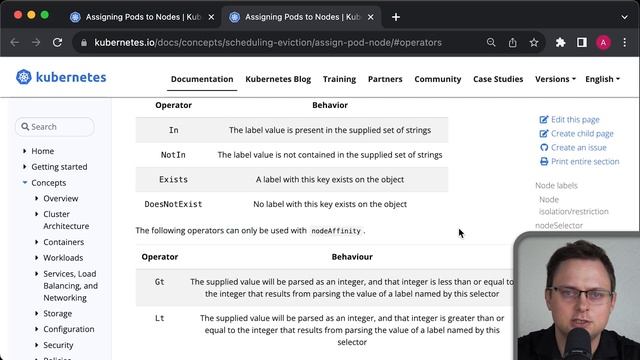The height and width of the screenshot is (360, 640).
Task: Click the lock icon in address bar
Action: click(x=84, y=42)
